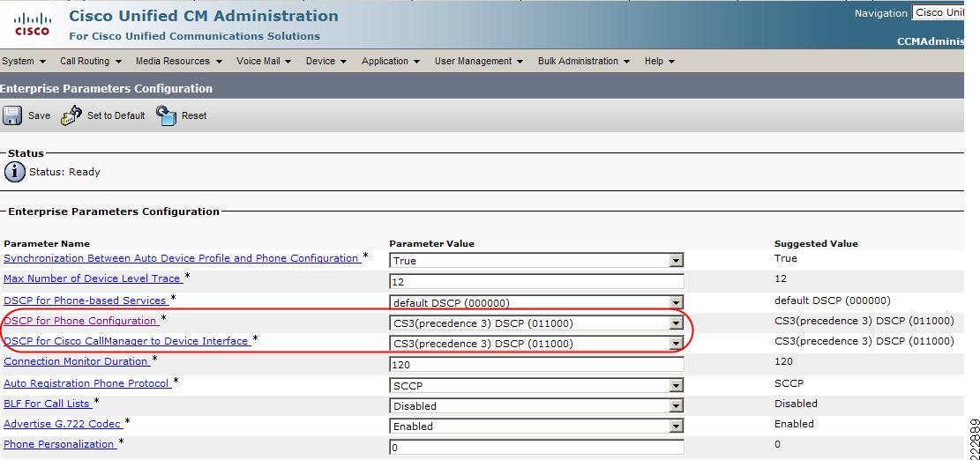Open the Call Routing menu
Viewport: 980px width, 460px height.
(91, 61)
